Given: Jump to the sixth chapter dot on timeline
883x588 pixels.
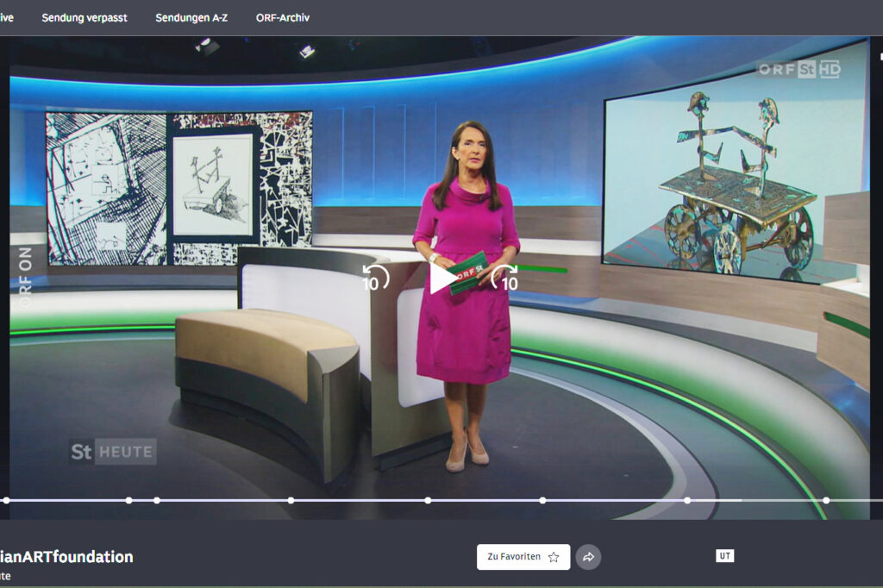Looking at the screenshot, I should [542, 500].
